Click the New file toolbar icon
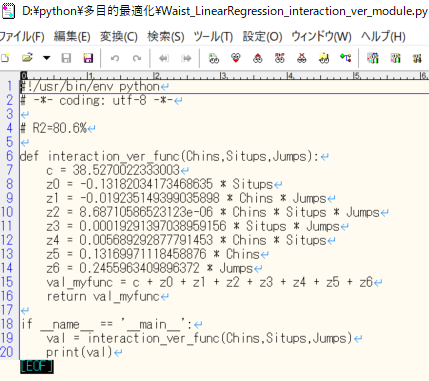429x381 pixels. pos(5,58)
